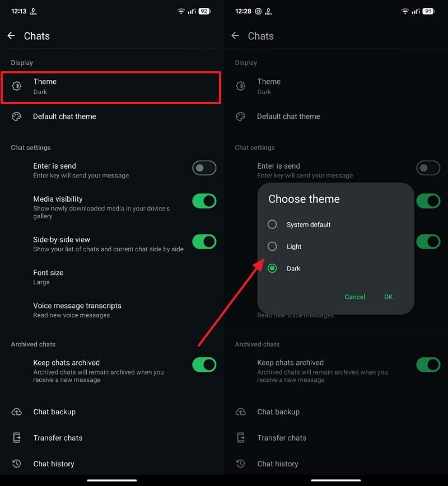The height and width of the screenshot is (486, 448).
Task: Open Chat backup via the cloud icon
Action: [16, 412]
